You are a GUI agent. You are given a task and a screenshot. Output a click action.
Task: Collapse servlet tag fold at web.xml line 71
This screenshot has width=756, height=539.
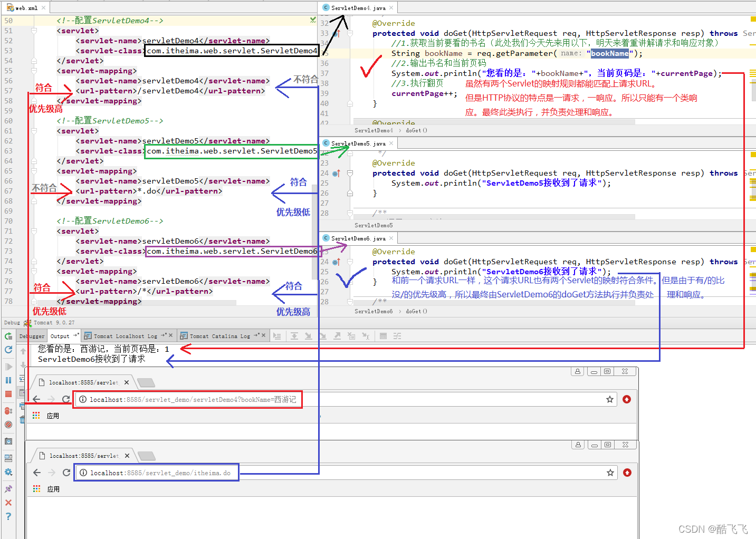click(34, 231)
